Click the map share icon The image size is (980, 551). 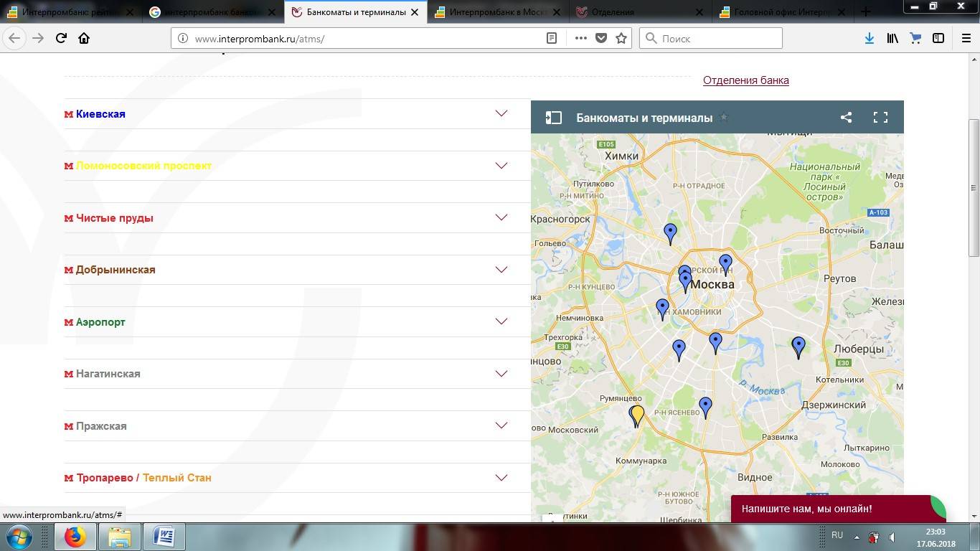846,118
